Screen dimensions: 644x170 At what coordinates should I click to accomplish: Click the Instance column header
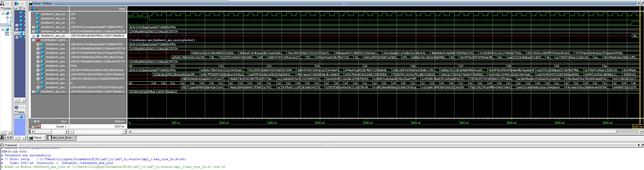[x=7, y=8]
